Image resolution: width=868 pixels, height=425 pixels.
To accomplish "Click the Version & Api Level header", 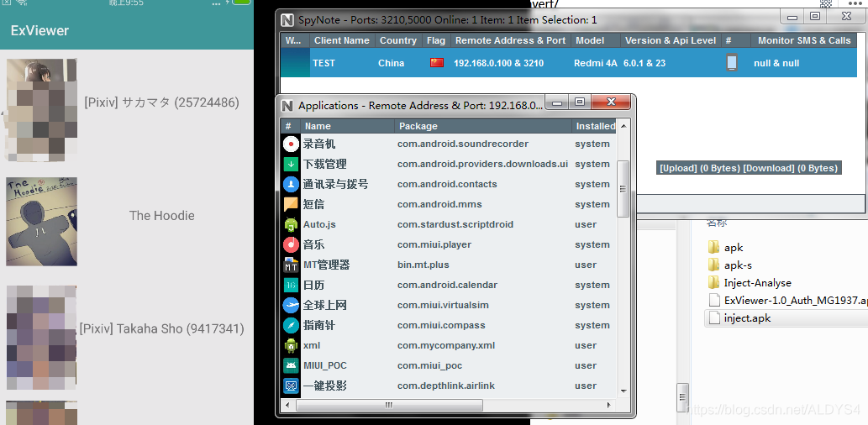I will point(671,40).
